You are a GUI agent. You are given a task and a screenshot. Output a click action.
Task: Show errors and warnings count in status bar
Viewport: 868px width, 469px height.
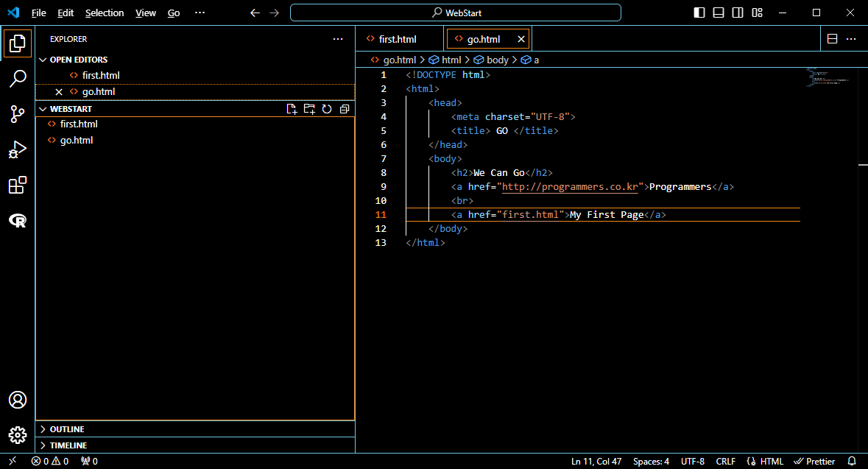point(50,461)
